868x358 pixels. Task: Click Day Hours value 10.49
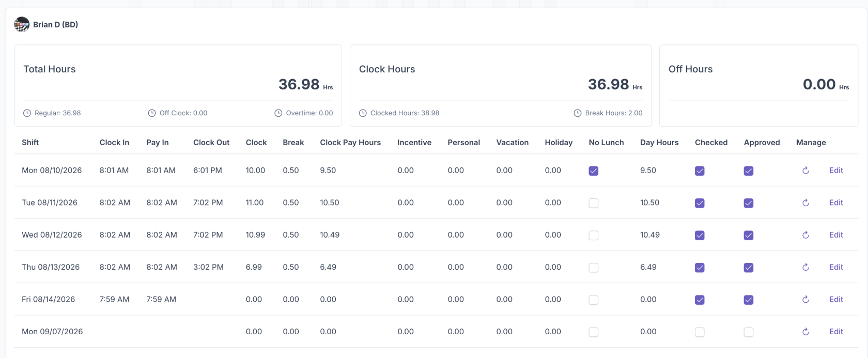[x=650, y=235]
